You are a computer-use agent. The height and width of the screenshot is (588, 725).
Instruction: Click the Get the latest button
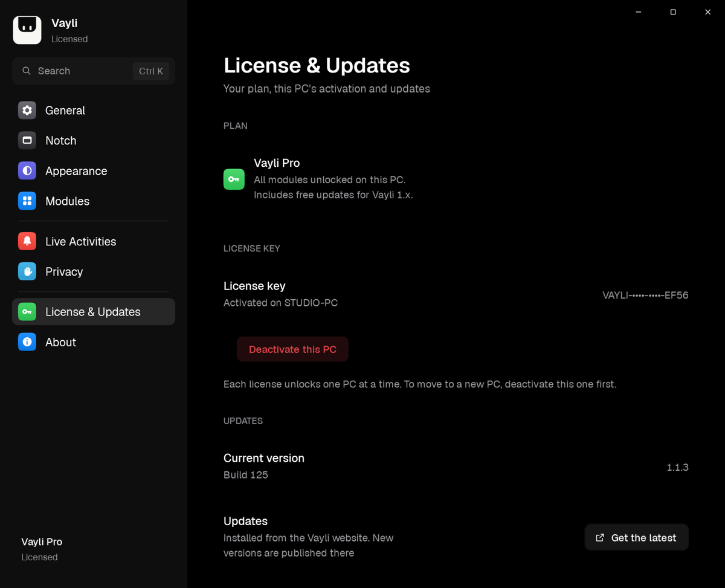click(636, 538)
